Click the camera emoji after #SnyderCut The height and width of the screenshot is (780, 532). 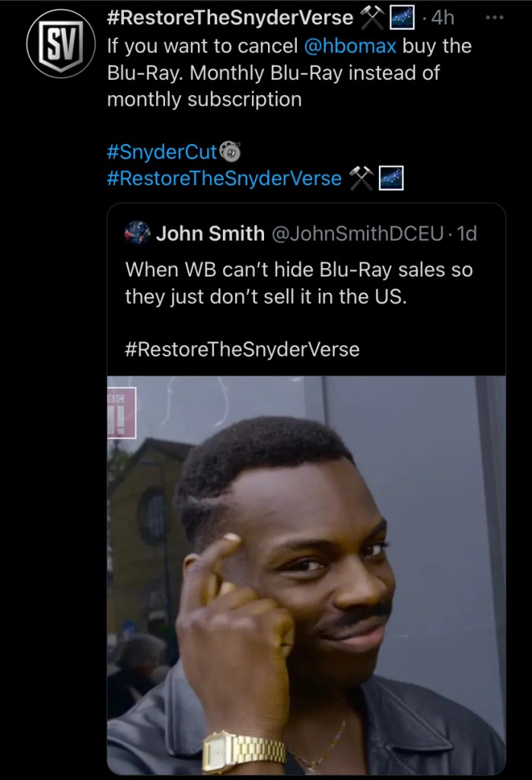pyautogui.click(x=230, y=152)
